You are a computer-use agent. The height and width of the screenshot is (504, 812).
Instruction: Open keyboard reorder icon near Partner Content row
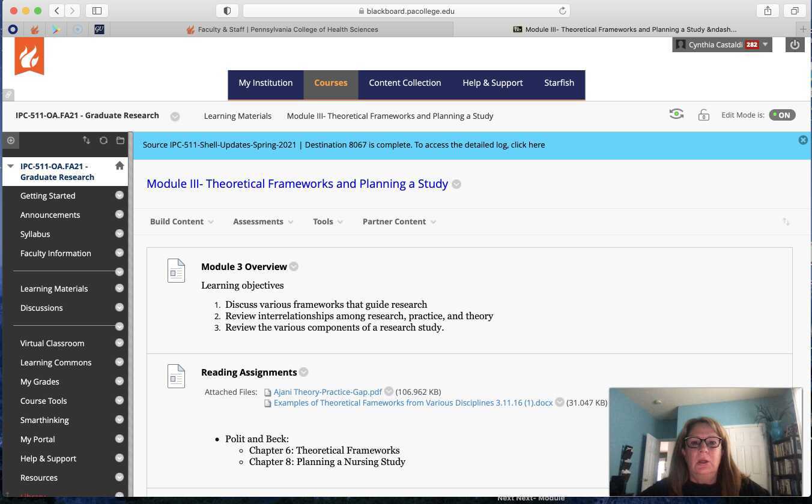pos(786,221)
